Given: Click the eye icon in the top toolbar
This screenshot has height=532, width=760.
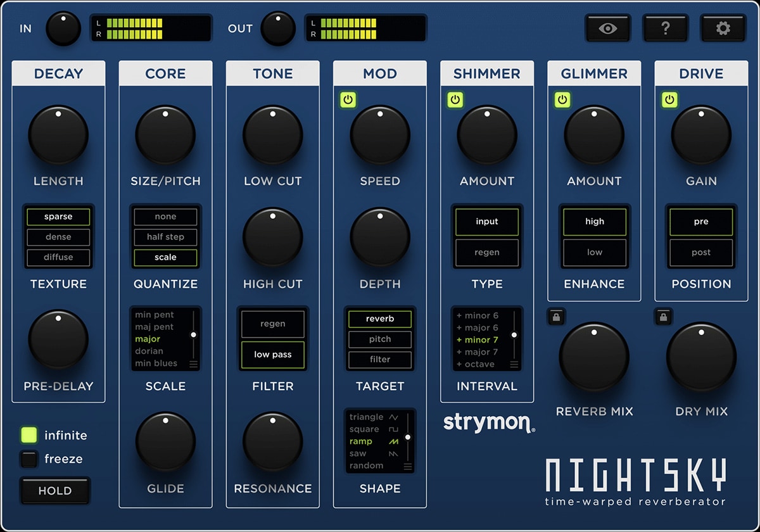Looking at the screenshot, I should coord(608,28).
